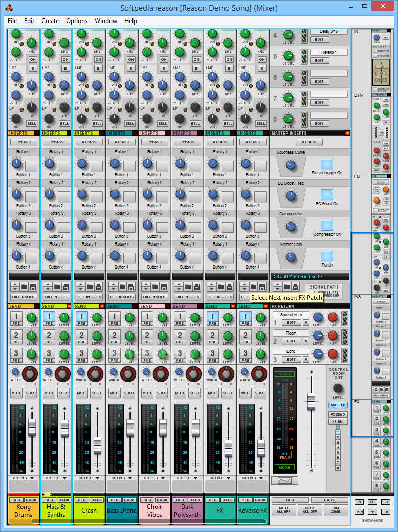Click the Kong Drums channel fader handle
This screenshot has height=532, width=398.
click(x=32, y=427)
